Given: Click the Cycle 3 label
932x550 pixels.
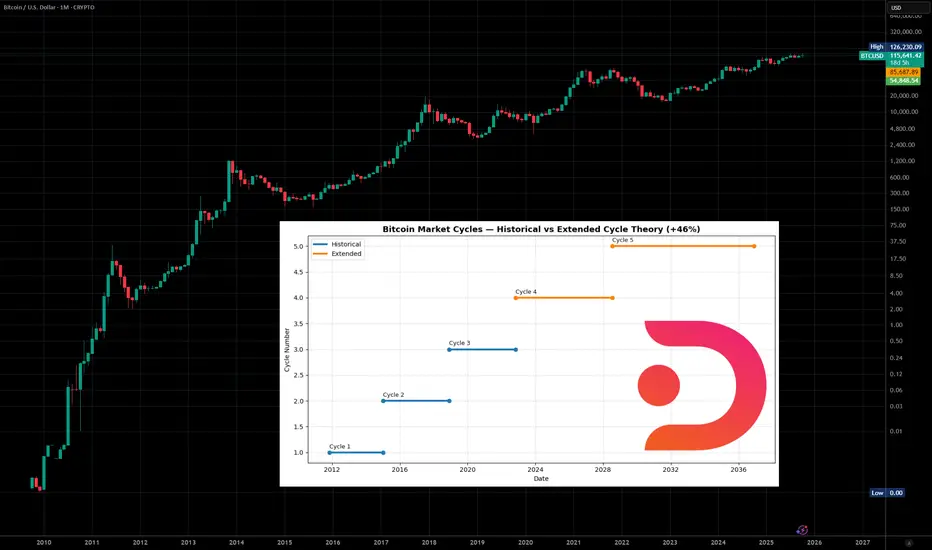Looking at the screenshot, I should 459,343.
